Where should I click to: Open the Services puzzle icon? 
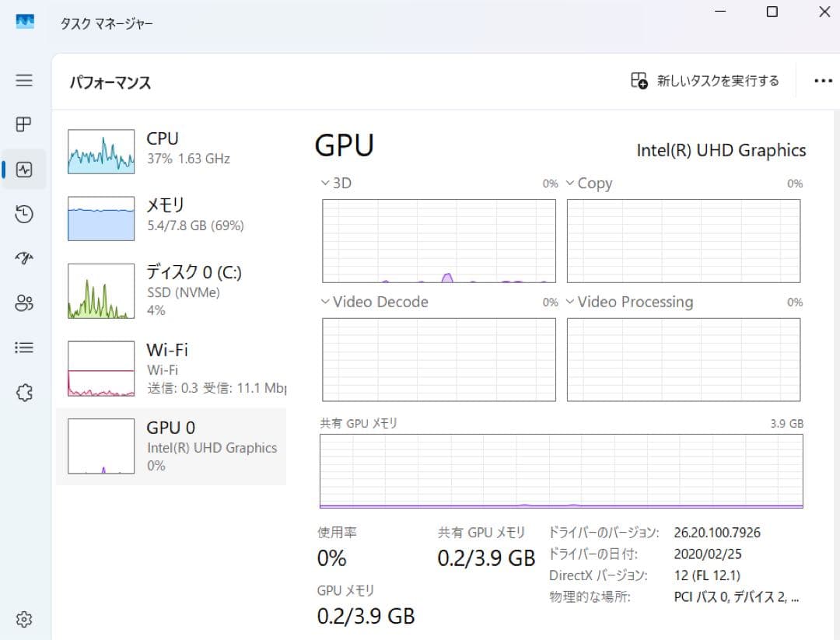(x=24, y=393)
